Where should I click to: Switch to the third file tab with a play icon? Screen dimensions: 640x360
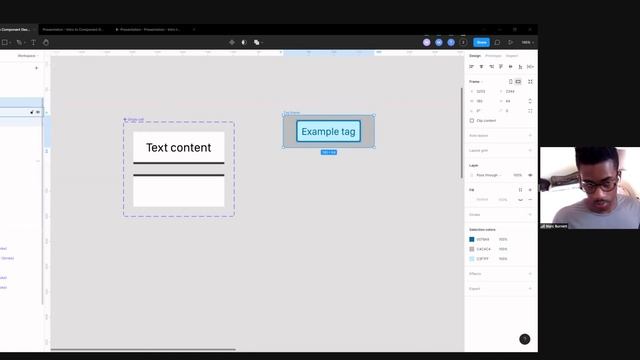[148, 29]
